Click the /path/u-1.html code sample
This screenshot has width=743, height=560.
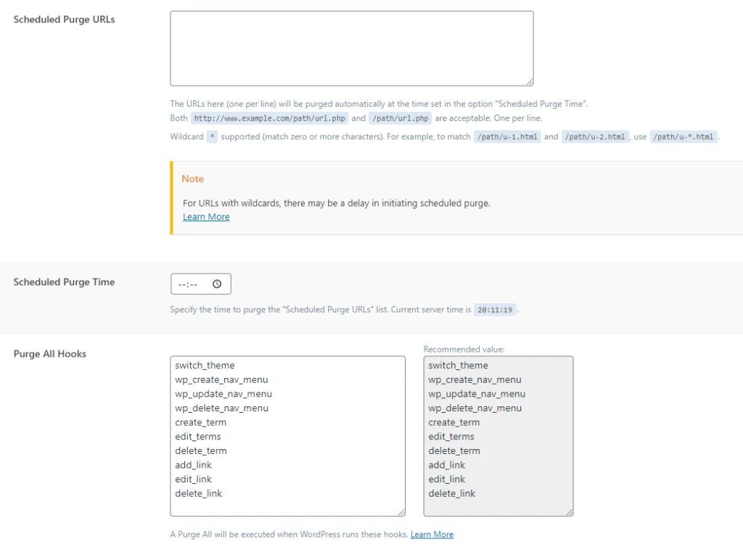(x=507, y=136)
